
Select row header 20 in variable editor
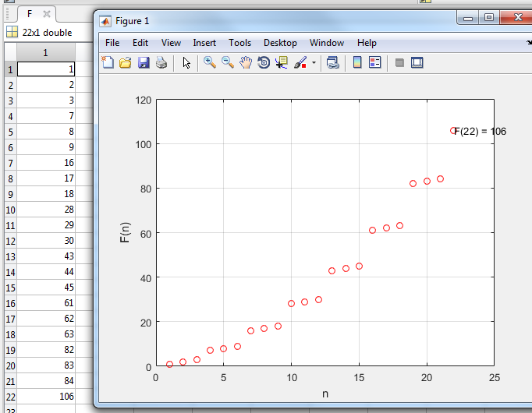click(x=10, y=365)
